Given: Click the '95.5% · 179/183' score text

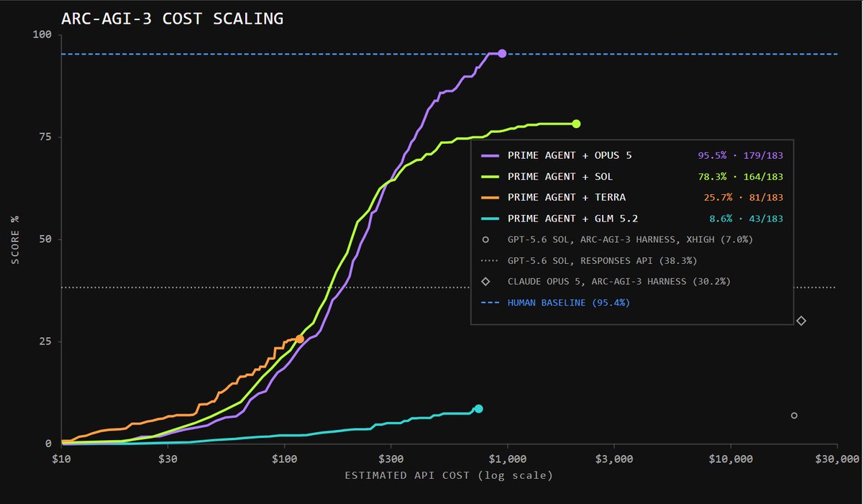Looking at the screenshot, I should [741, 155].
